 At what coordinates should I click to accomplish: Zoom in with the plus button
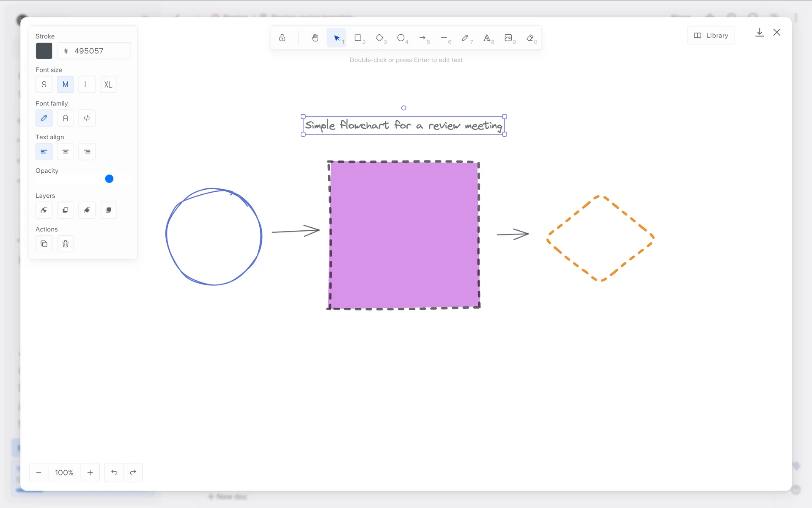coord(90,472)
